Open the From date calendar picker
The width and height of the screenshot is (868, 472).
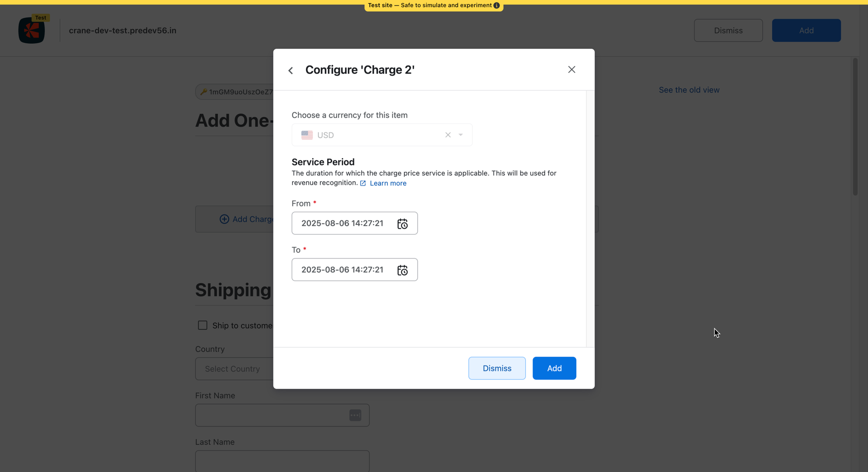402,224
